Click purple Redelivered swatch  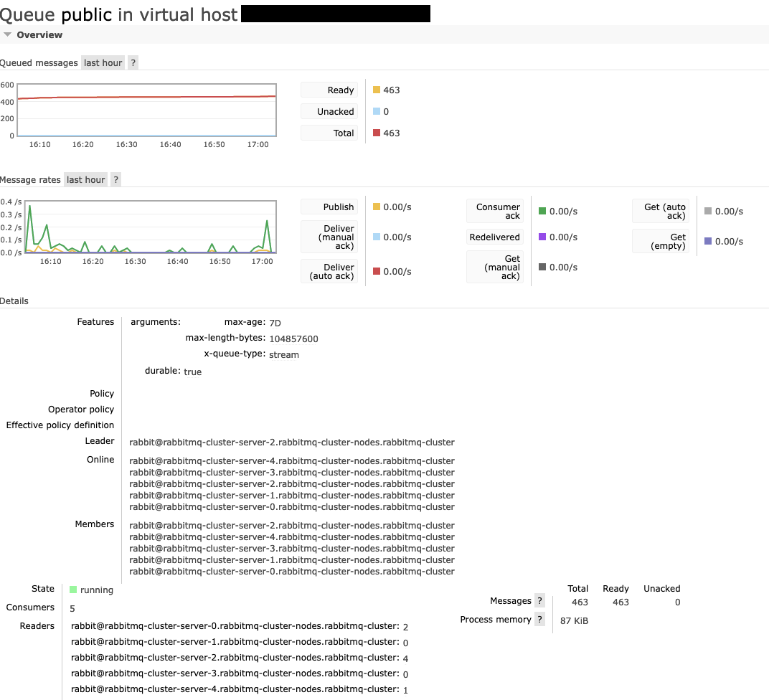click(x=542, y=237)
